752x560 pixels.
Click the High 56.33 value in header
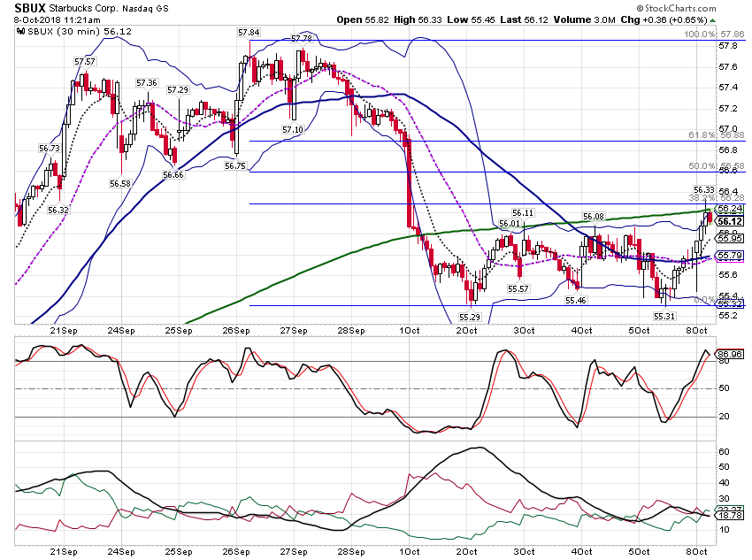(x=418, y=19)
